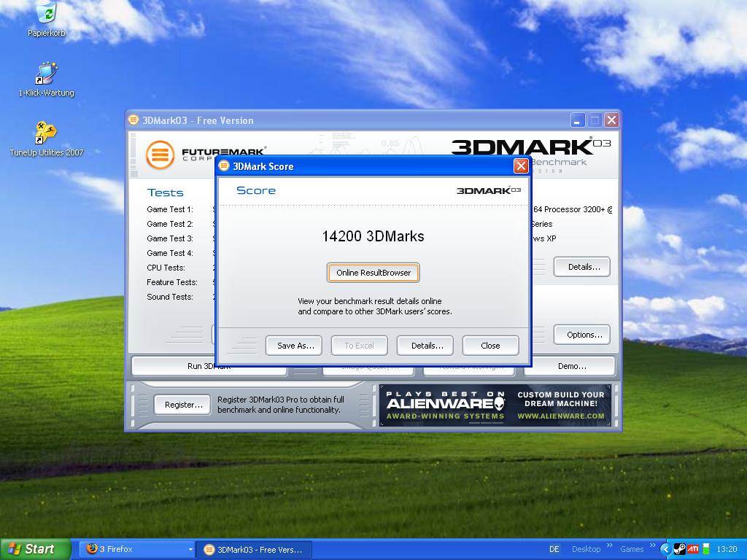Open Details... in the score dialog
Image resolution: width=747 pixels, height=560 pixels.
[425, 346]
